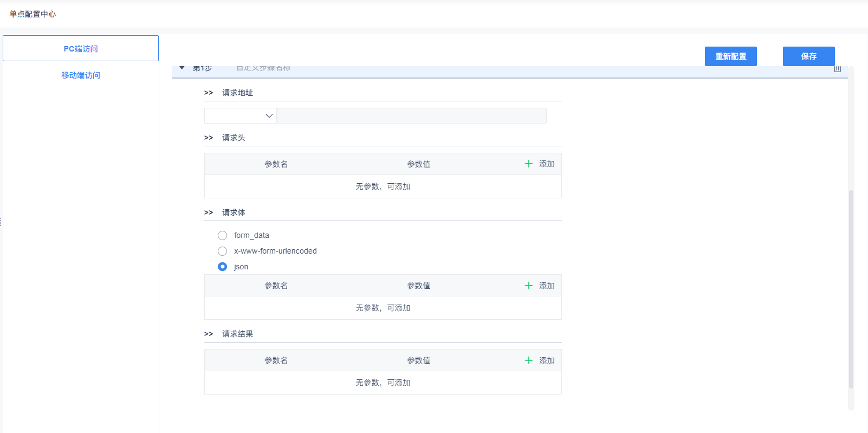The image size is (868, 433).
Task: Select the form_data radio option
Action: click(223, 235)
